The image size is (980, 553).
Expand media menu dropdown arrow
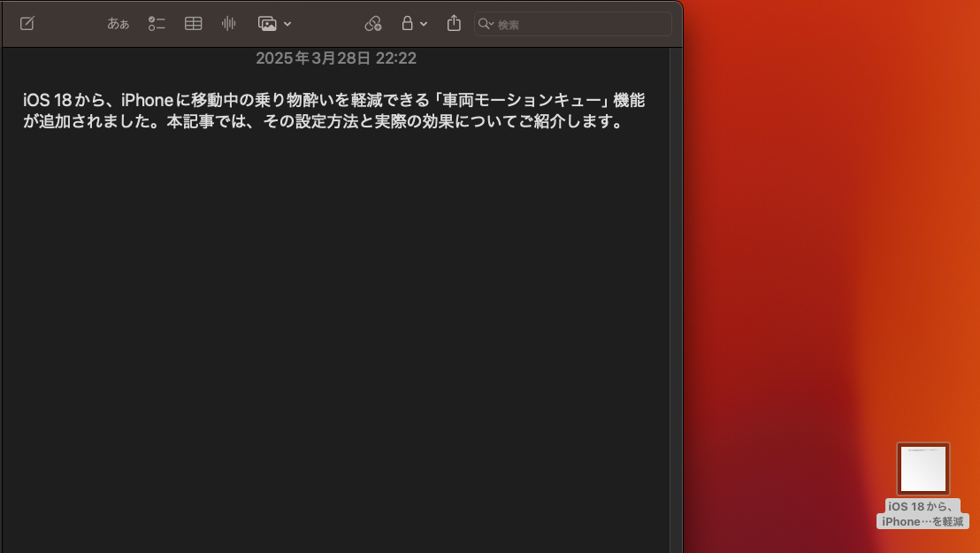[287, 25]
